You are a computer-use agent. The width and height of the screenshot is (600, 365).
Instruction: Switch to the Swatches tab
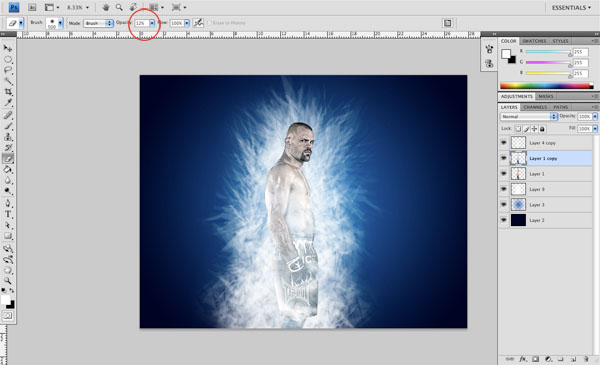534,41
